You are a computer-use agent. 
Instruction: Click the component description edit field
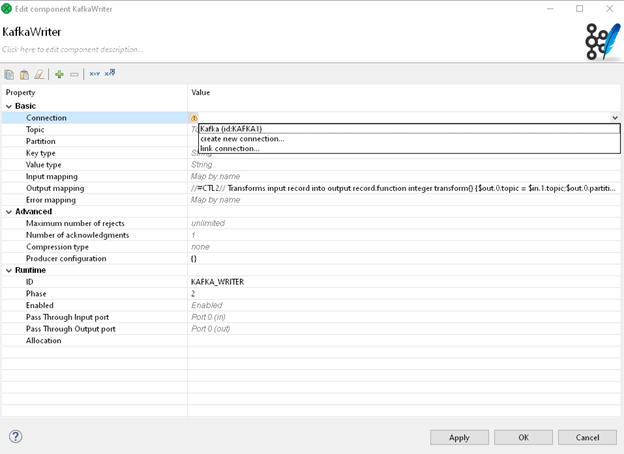click(x=72, y=49)
